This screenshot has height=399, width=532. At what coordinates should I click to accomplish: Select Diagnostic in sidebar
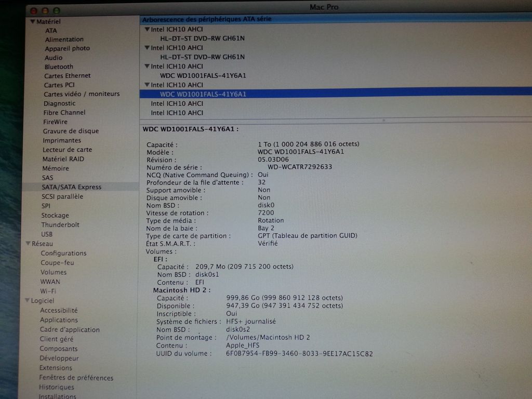(x=59, y=103)
